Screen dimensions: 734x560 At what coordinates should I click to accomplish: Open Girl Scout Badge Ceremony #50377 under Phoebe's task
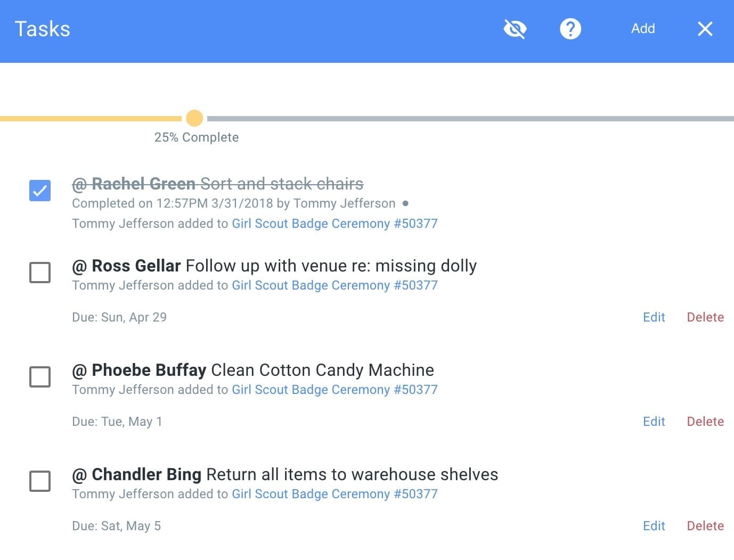[334, 389]
